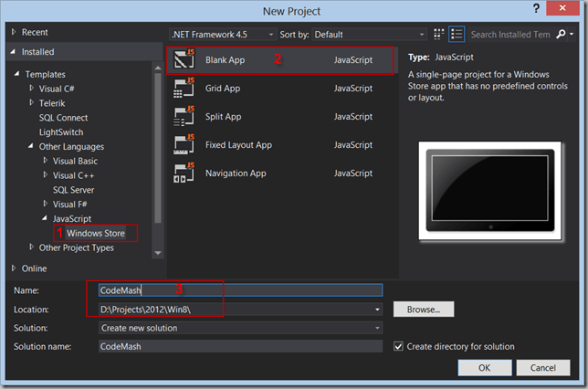Select the Windows Store tree item
588x389 pixels.
[x=96, y=233]
